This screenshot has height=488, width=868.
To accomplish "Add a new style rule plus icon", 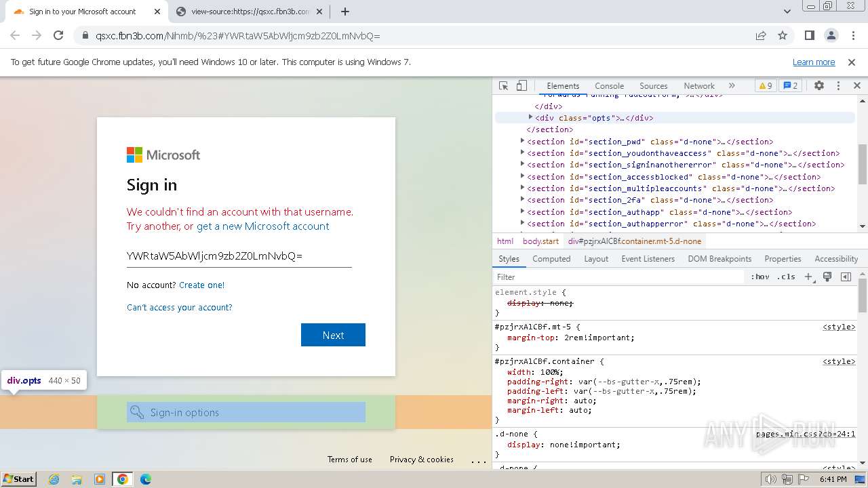I will [808, 277].
